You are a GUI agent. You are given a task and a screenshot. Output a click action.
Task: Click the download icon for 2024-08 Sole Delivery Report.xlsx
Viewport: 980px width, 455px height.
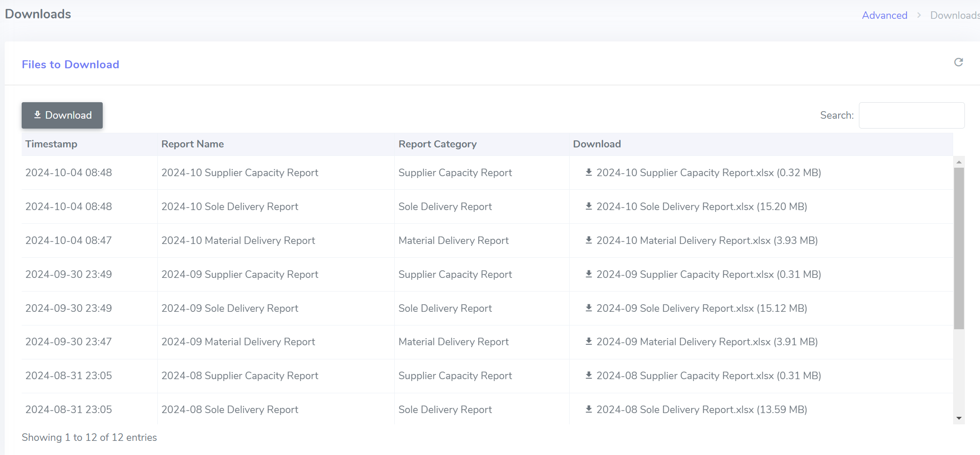(588, 409)
